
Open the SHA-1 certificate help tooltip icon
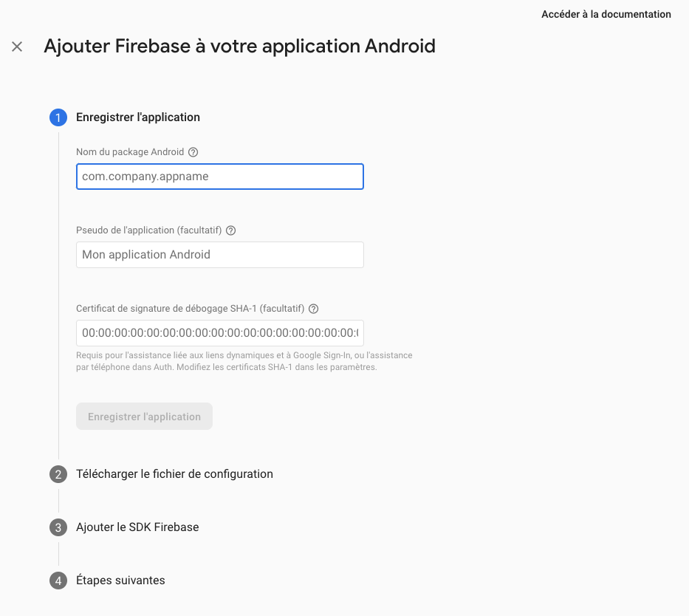[313, 309]
